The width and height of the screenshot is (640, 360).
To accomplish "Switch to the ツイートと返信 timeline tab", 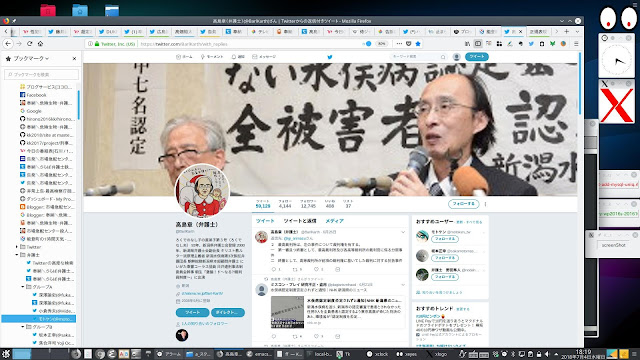I will pyautogui.click(x=300, y=221).
